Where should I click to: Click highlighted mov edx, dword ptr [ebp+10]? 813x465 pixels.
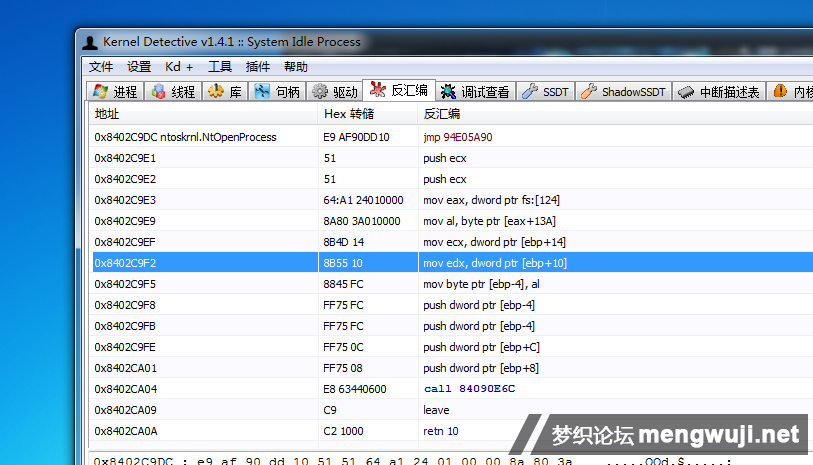(x=495, y=263)
